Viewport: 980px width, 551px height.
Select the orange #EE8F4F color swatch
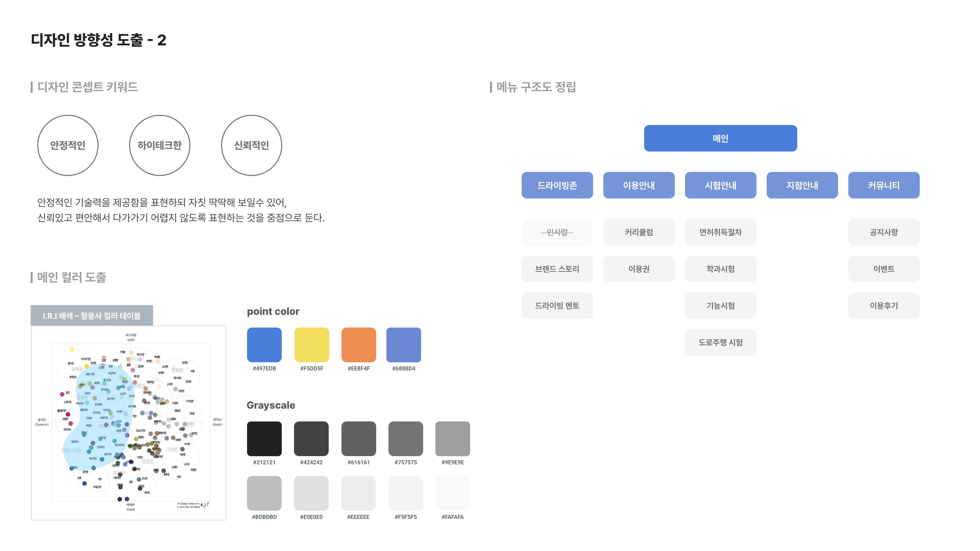[358, 345]
